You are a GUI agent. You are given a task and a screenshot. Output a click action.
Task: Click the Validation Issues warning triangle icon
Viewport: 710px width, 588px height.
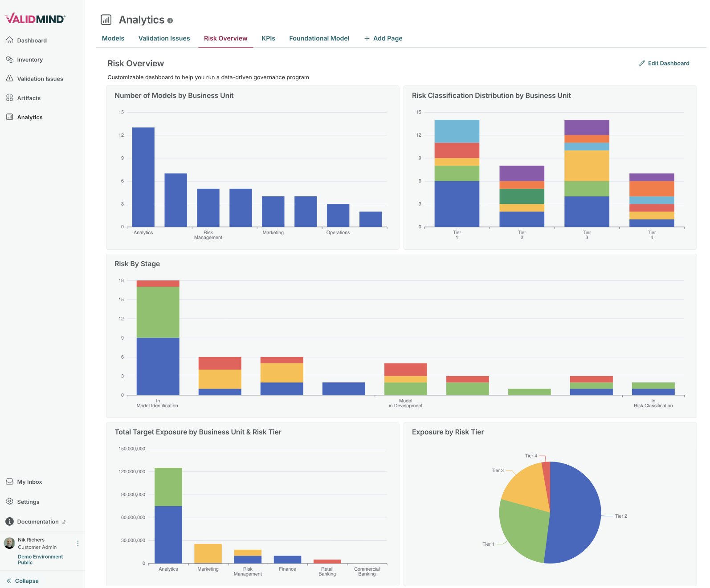point(9,78)
